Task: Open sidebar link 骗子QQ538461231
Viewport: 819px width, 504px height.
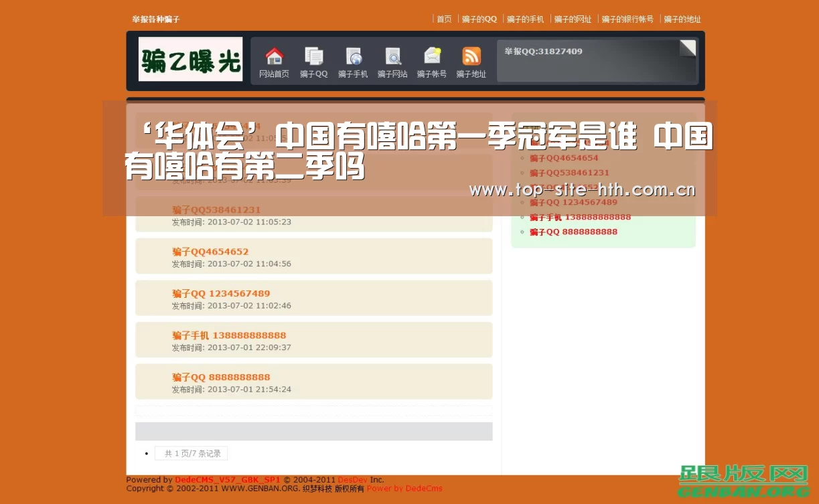Action: 569,173
